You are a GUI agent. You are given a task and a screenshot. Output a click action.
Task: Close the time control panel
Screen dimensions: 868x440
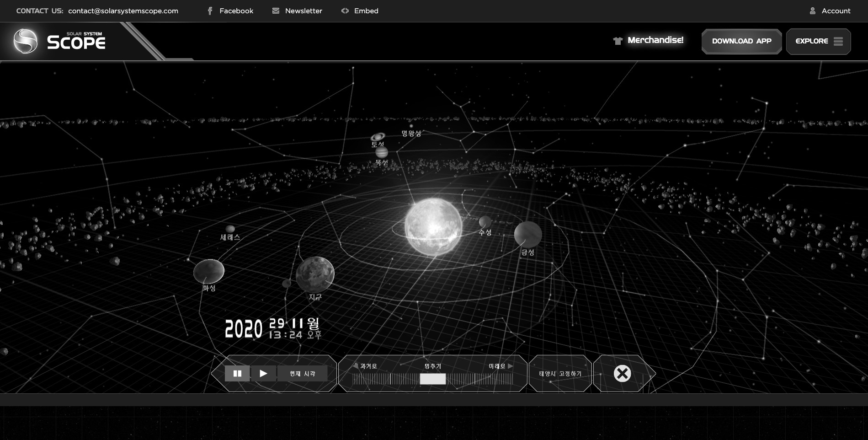pos(622,374)
